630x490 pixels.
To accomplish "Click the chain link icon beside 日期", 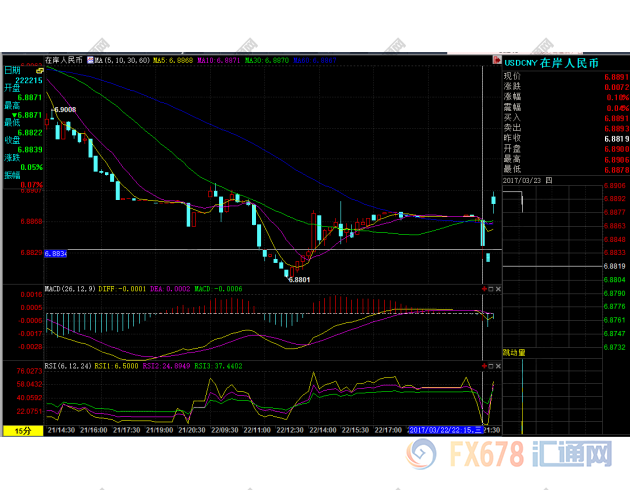I will tap(38, 72).
